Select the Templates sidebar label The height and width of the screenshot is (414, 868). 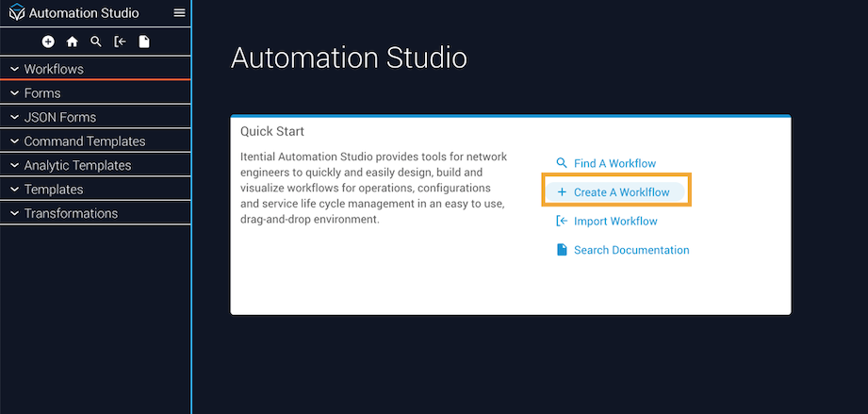tap(54, 190)
